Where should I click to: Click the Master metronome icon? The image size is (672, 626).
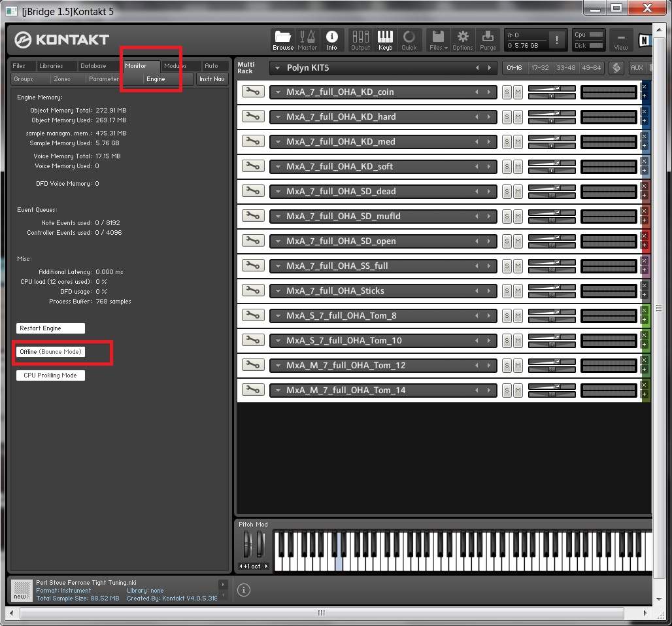pos(307,40)
